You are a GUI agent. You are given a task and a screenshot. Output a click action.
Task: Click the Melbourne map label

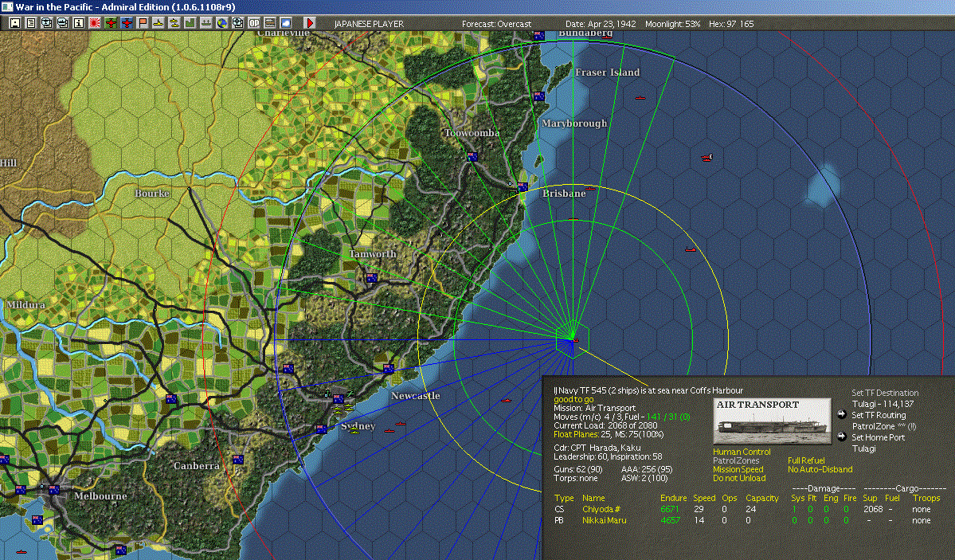pyautogui.click(x=100, y=495)
